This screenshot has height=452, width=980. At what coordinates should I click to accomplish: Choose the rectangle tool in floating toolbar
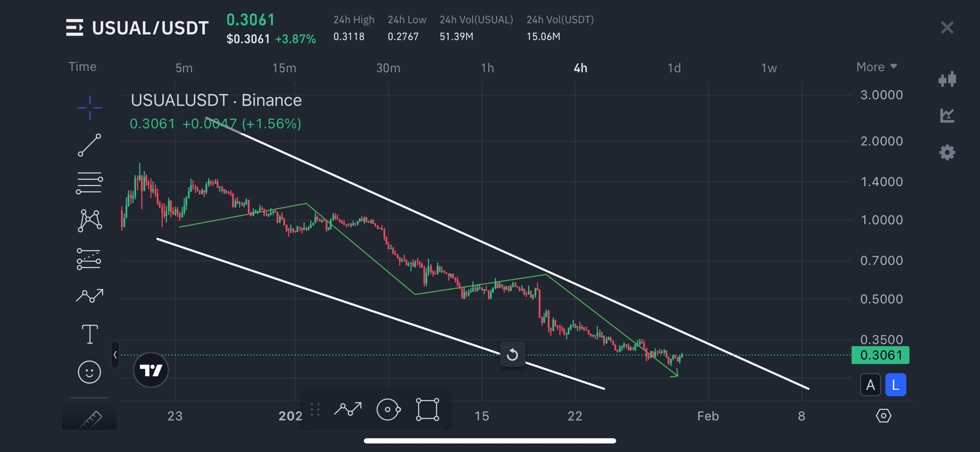click(x=427, y=409)
